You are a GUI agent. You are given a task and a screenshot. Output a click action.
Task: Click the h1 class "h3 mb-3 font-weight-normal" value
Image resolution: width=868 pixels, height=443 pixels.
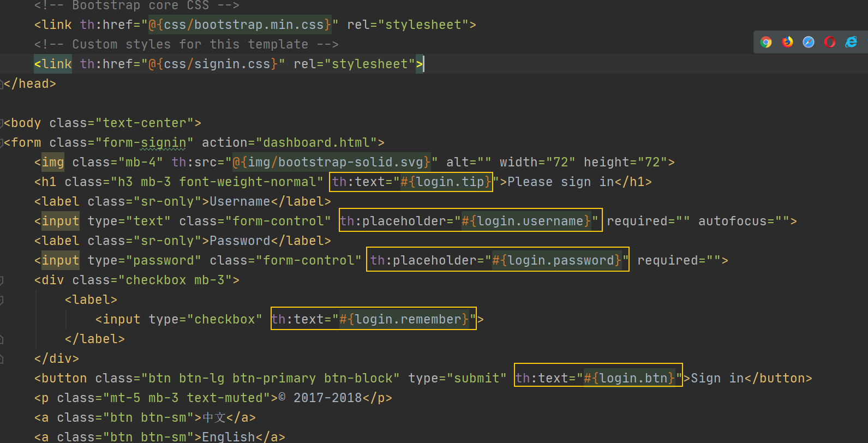pyautogui.click(x=217, y=182)
